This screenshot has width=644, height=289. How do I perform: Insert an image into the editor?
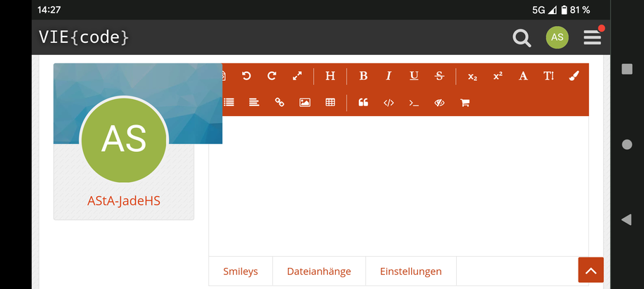pyautogui.click(x=305, y=103)
